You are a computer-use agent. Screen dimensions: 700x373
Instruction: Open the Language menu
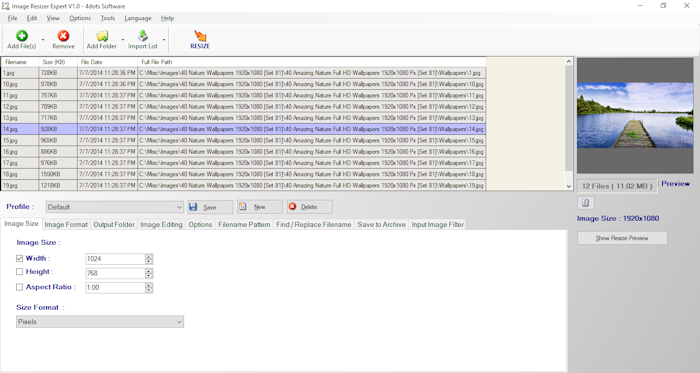point(138,18)
